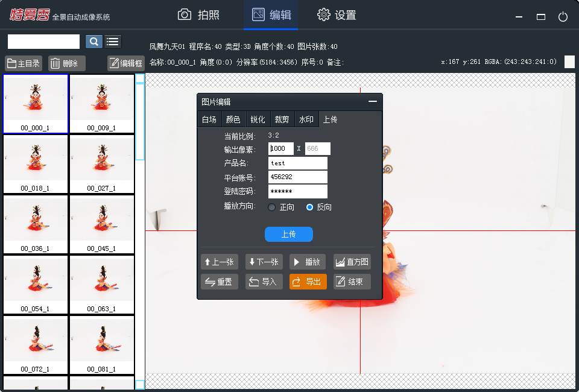Click the 重置 reset button
The width and height of the screenshot is (579, 392).
point(220,282)
